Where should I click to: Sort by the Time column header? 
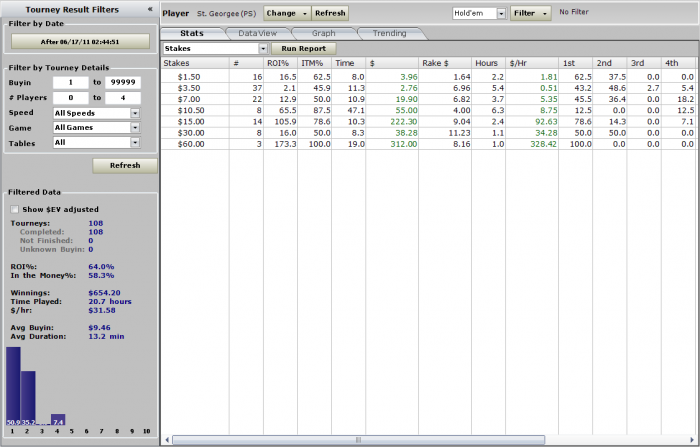[x=348, y=63]
